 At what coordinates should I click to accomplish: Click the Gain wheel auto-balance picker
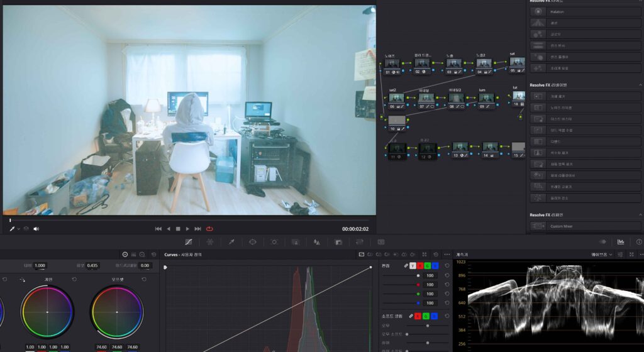click(x=22, y=280)
